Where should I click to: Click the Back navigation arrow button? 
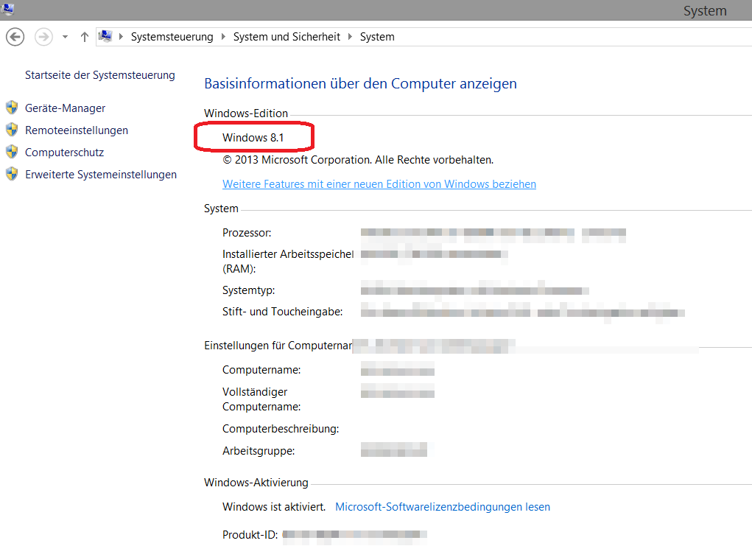pyautogui.click(x=15, y=37)
